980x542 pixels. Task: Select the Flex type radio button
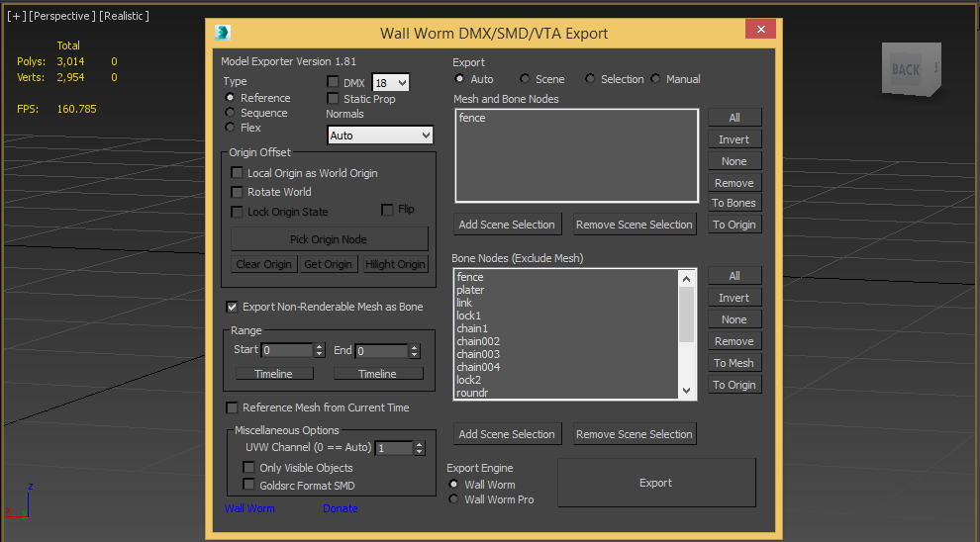(230, 128)
